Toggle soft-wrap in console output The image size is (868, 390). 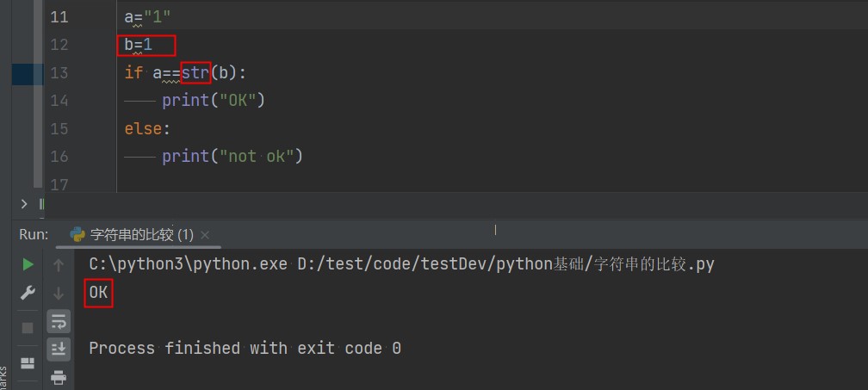point(59,321)
